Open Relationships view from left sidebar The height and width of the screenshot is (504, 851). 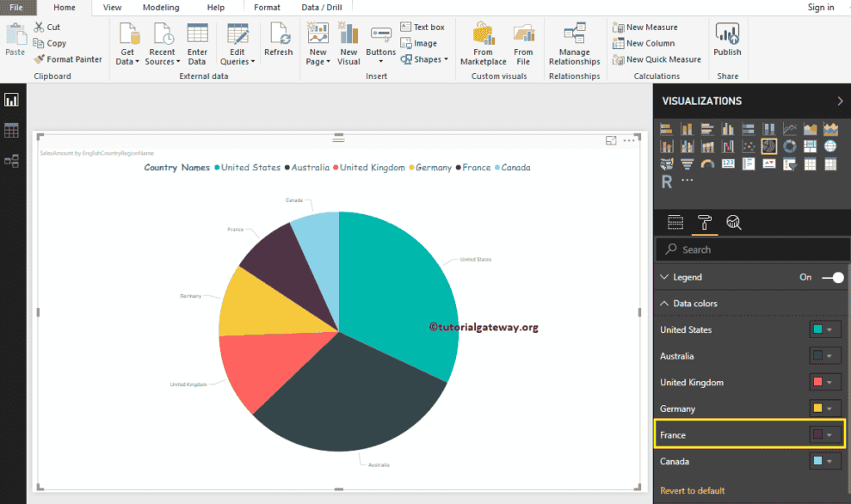pyautogui.click(x=13, y=159)
